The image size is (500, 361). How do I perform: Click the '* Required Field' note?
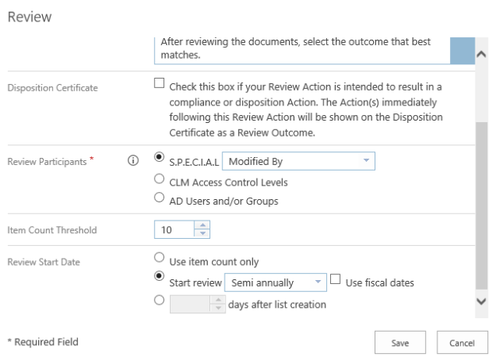pos(43,342)
